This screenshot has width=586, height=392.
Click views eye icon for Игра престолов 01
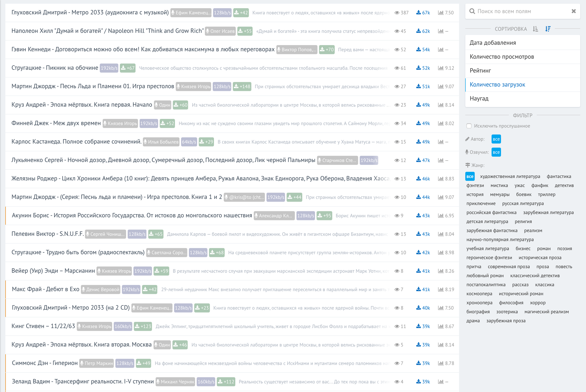[x=397, y=87]
